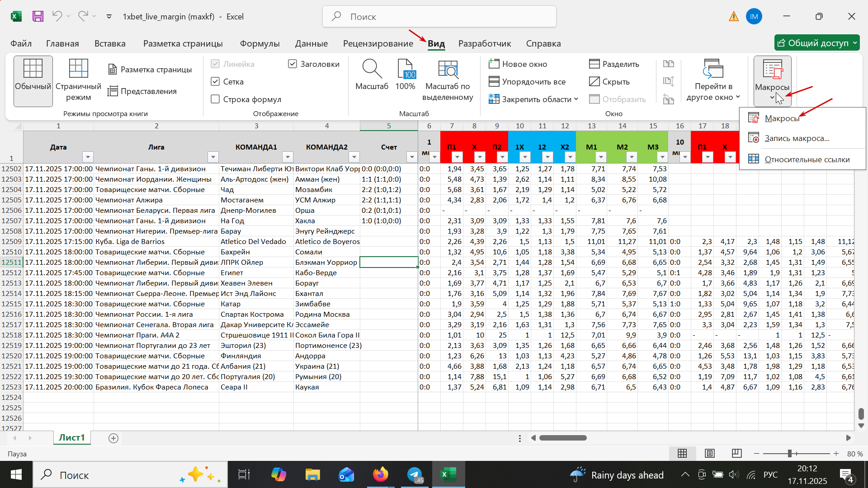
Task: Expand Freeze Panes (Закрепить области) dropdown
Action: click(x=533, y=99)
